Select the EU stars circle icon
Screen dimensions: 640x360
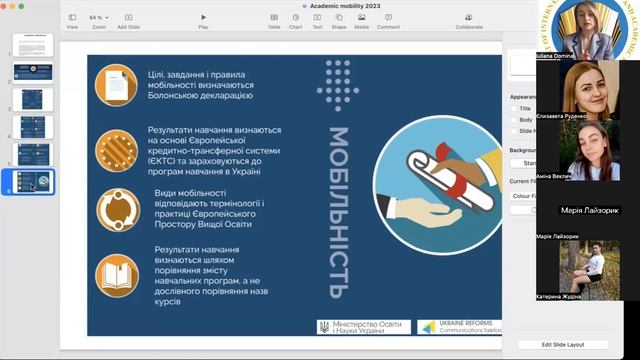116,151
